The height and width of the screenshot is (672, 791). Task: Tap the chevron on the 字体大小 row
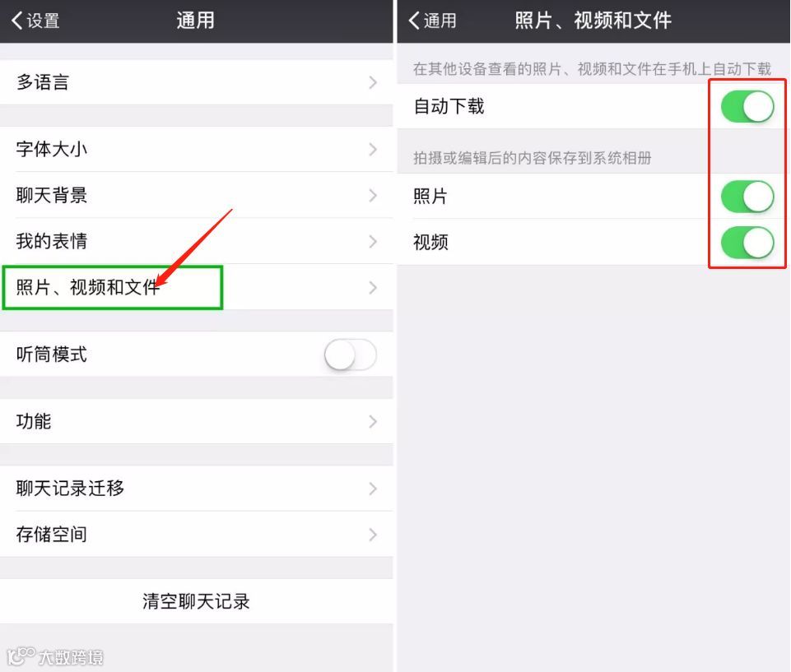coord(373,149)
